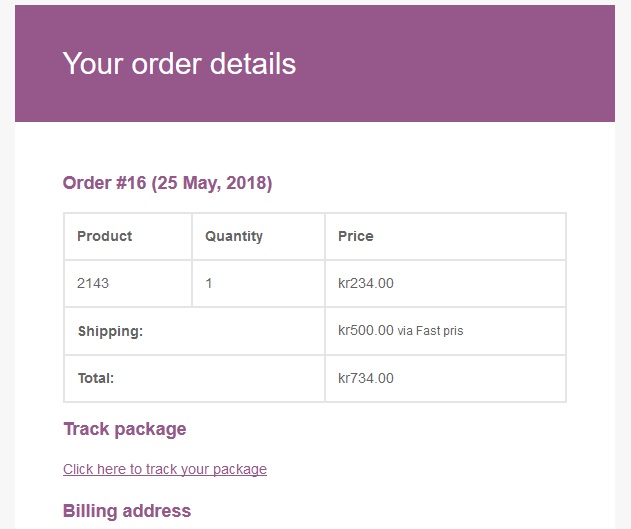Click the item price kr234.00
631x529 pixels.
pos(366,283)
